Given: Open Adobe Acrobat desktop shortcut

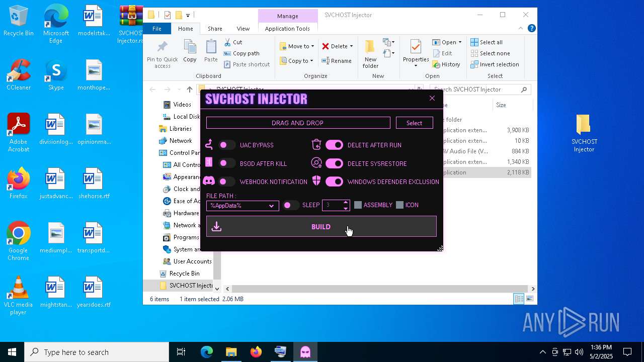Looking at the screenshot, I should 19,133.
